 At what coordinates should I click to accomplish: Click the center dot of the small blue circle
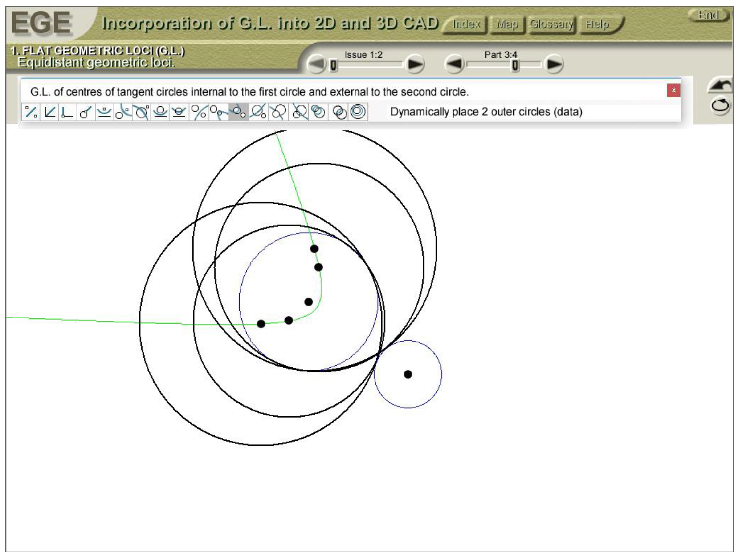click(x=408, y=374)
